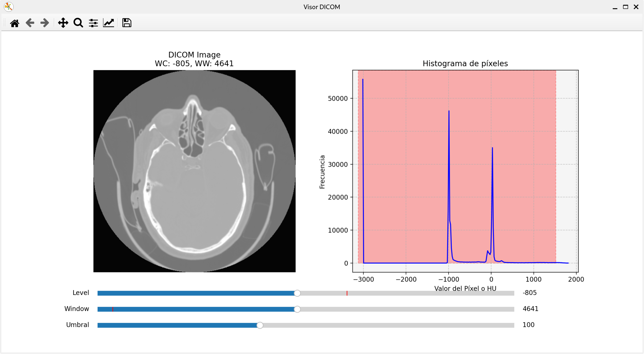The height and width of the screenshot is (354, 644).
Task: Click the Umbral slider handle
Action: tap(260, 325)
